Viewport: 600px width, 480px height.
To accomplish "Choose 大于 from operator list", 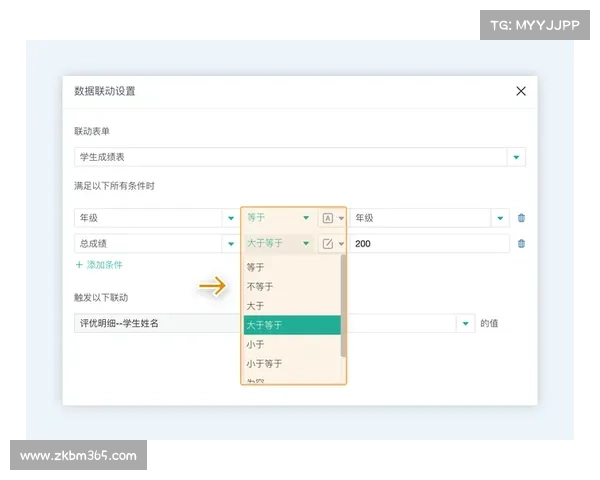I will [x=292, y=305].
